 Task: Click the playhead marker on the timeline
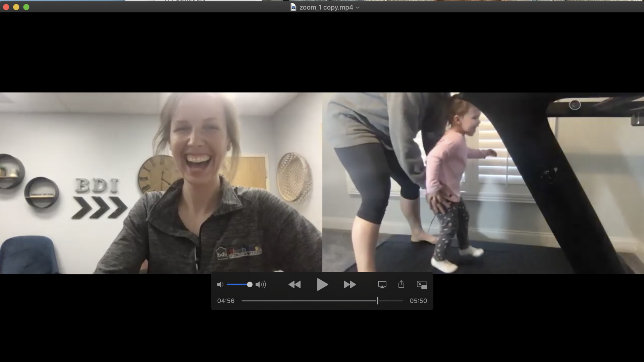click(377, 301)
